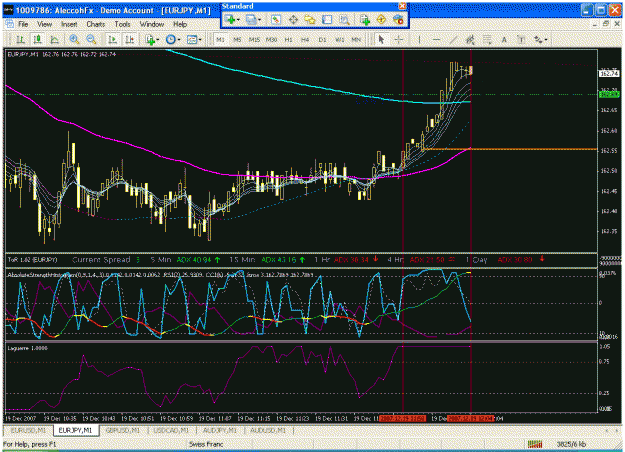Pick the Trendline drawing tool

coord(453,39)
